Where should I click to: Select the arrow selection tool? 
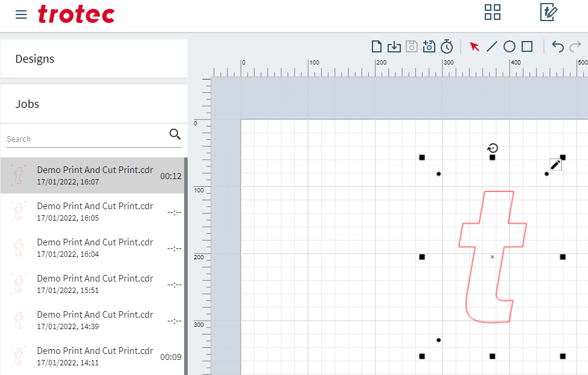475,46
